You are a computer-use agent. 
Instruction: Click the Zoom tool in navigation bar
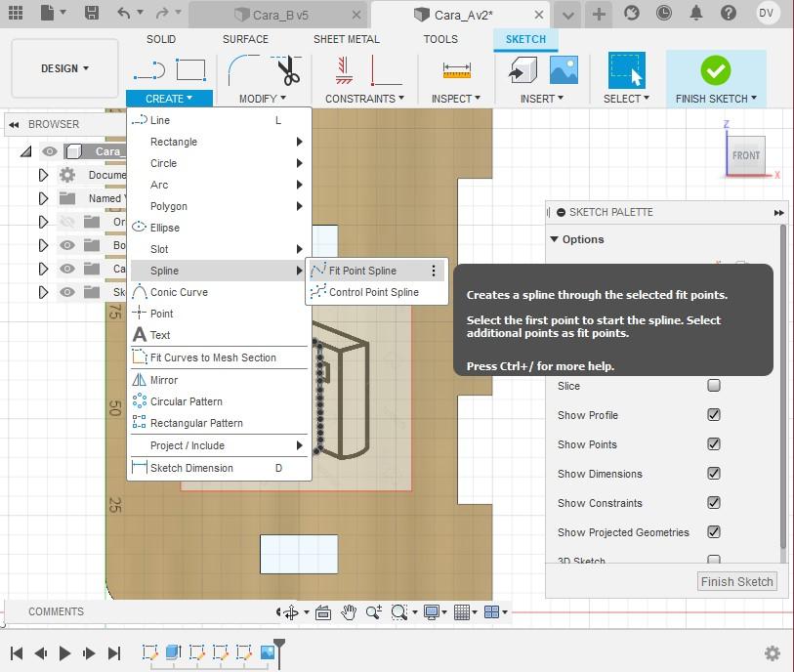[x=374, y=612]
